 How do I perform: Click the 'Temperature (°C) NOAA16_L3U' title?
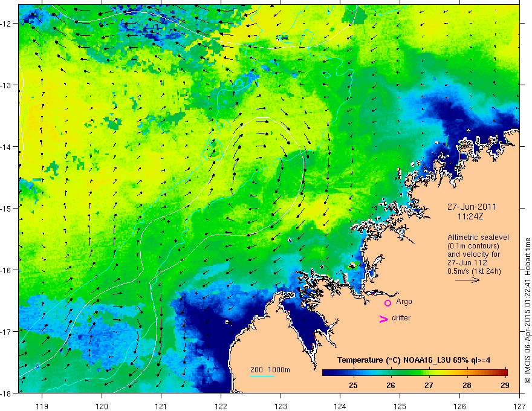[x=394, y=360]
